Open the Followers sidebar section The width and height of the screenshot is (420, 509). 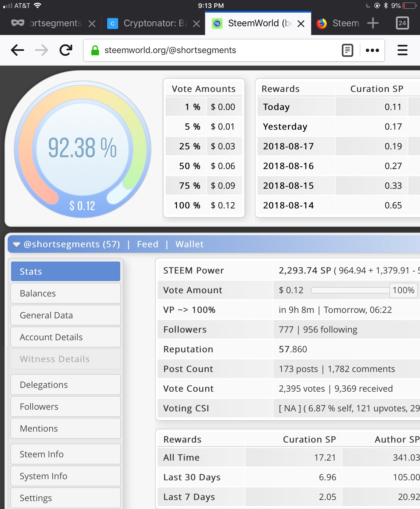point(66,406)
